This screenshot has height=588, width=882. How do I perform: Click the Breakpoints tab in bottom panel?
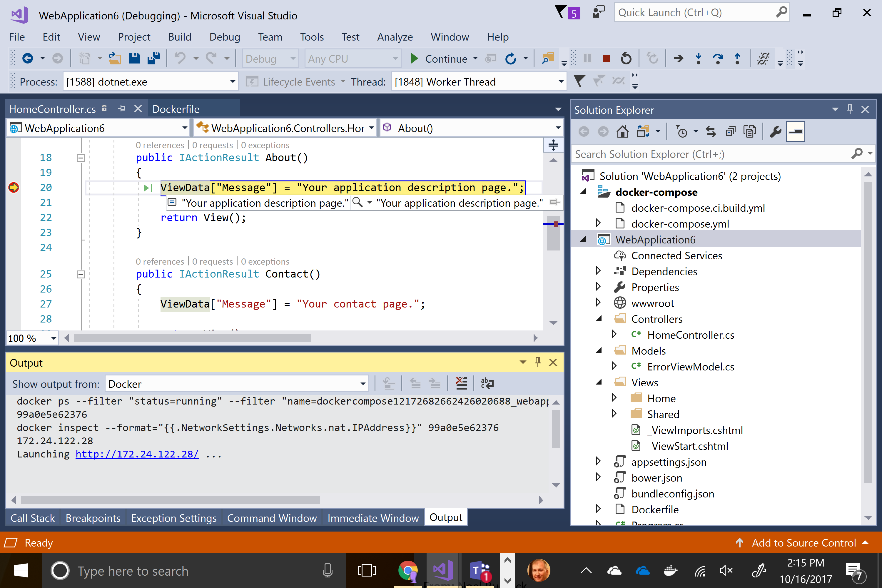pos(93,517)
